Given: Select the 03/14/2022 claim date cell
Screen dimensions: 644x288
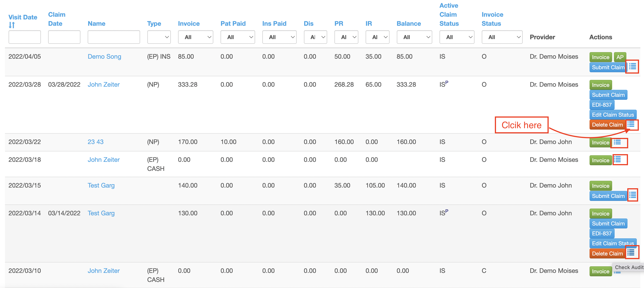Looking at the screenshot, I should [64, 213].
